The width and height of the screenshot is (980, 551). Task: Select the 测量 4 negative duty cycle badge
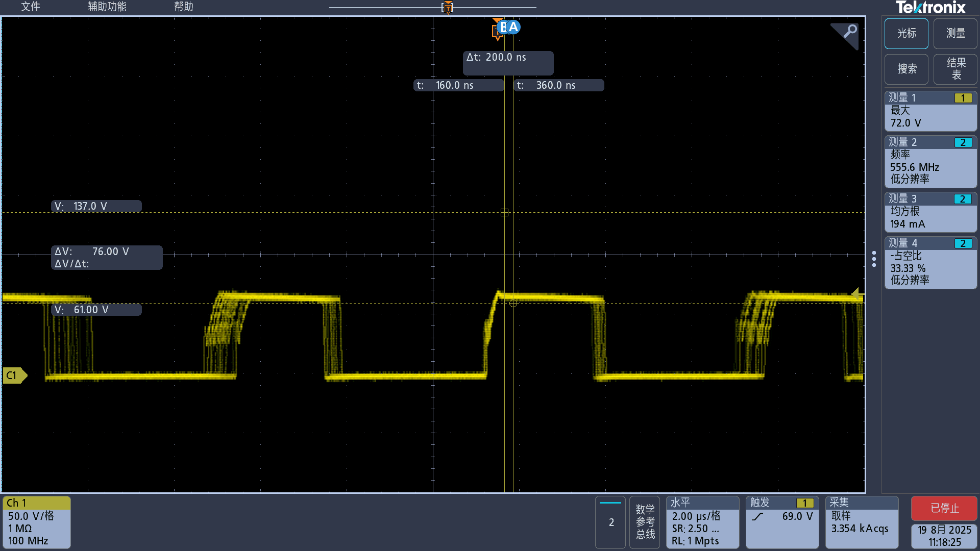pyautogui.click(x=930, y=262)
